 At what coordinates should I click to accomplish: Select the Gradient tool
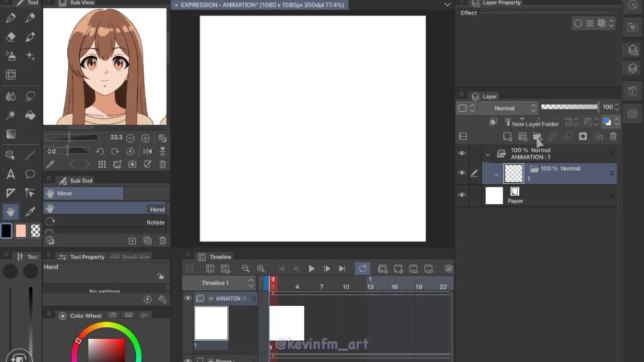(11, 134)
